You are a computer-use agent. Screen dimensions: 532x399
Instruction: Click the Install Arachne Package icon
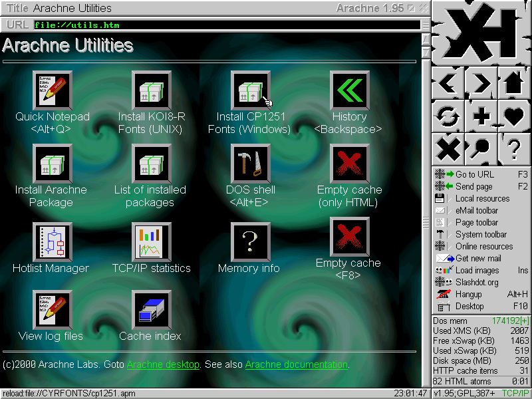(53, 164)
